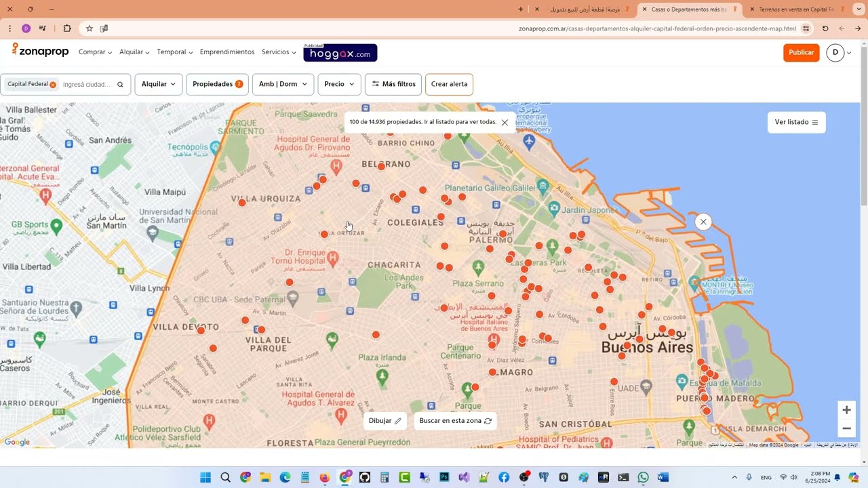This screenshot has height=488, width=868.
Task: Remove the Capital Federal location chip
Action: pos(53,85)
